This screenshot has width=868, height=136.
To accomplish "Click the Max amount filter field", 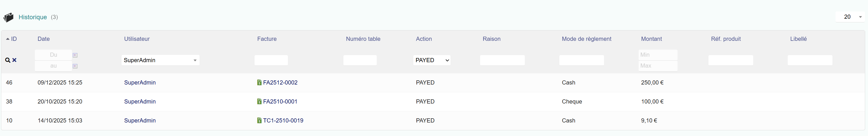I will pos(657,66).
